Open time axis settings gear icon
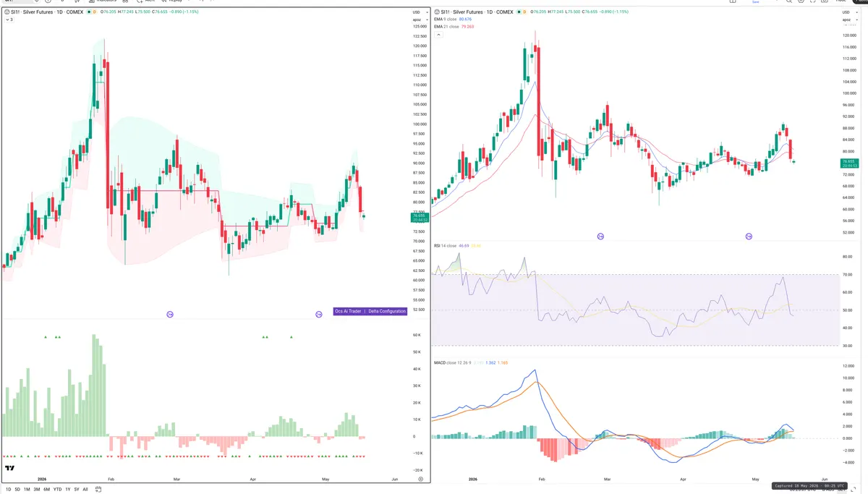Screen dimensions: 868x494 click(x=420, y=479)
